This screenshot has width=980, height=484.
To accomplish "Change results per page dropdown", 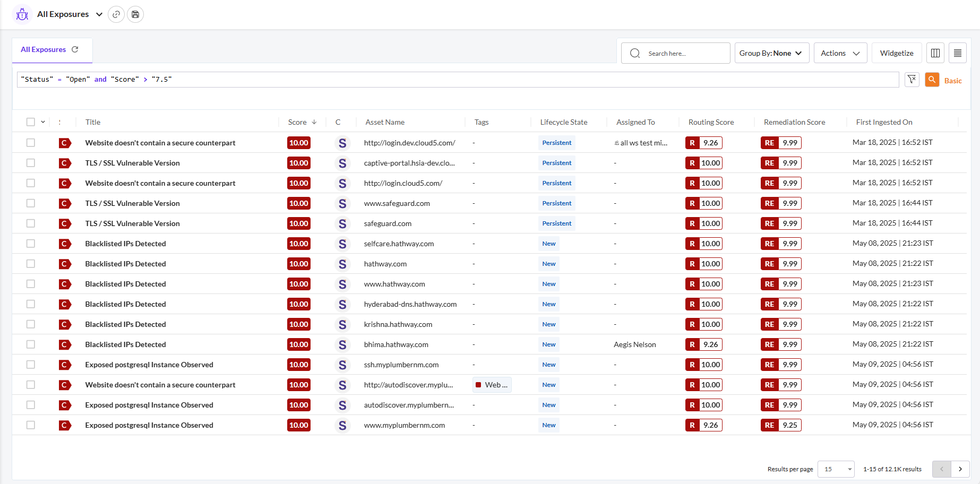I will point(836,469).
